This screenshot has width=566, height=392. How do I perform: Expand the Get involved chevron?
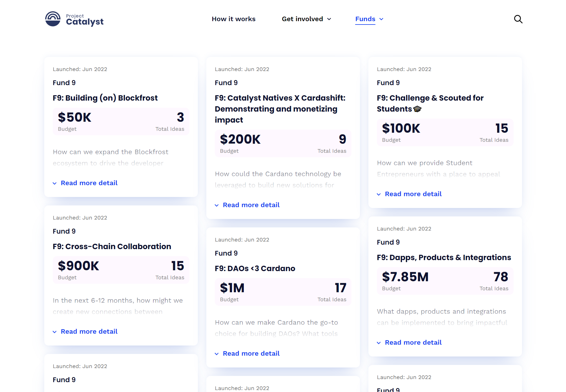coord(329,19)
